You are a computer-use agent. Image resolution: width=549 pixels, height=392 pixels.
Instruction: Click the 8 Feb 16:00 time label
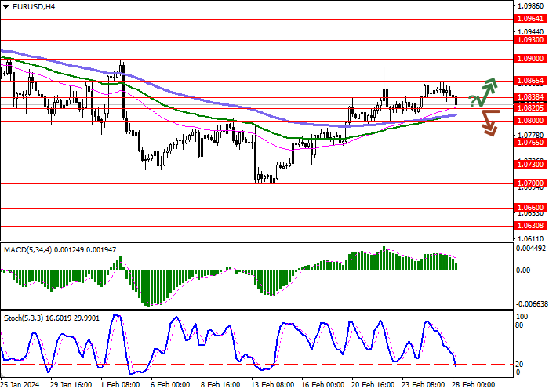[x=221, y=385]
